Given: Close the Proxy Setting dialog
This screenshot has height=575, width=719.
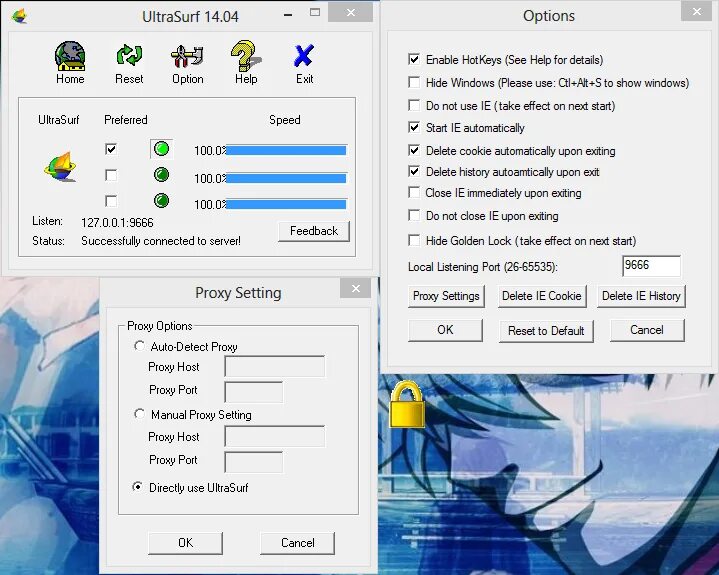Looking at the screenshot, I should tap(356, 288).
